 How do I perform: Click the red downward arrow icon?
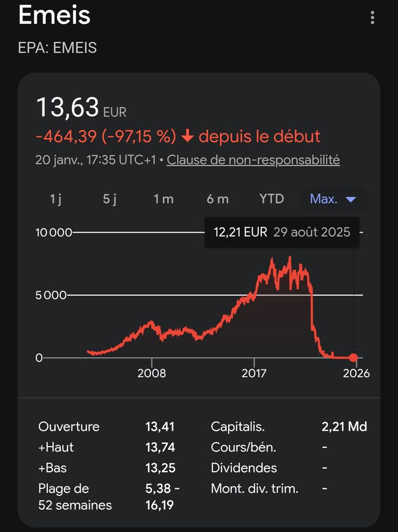click(x=187, y=137)
